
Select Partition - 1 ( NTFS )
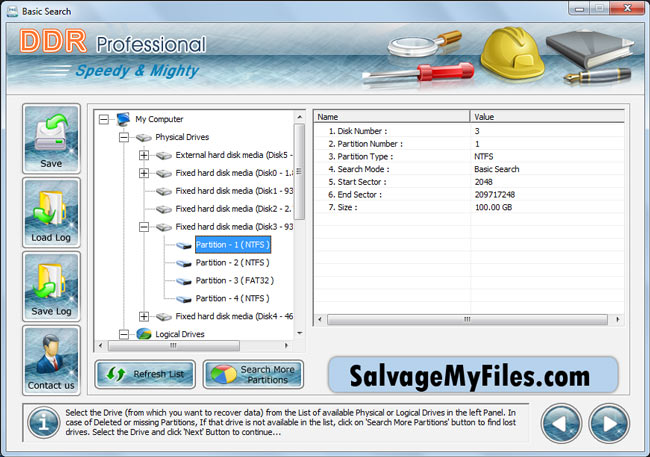pos(233,245)
